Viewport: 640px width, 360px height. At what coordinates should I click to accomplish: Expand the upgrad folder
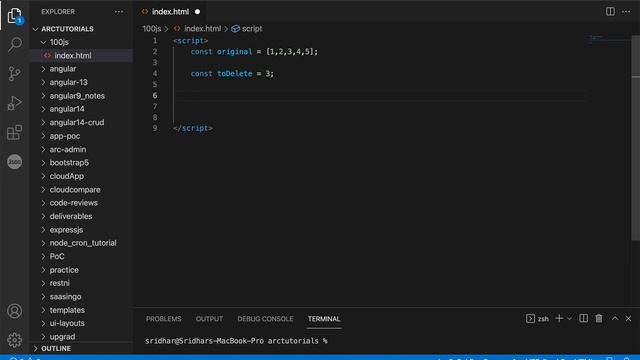coord(43,337)
